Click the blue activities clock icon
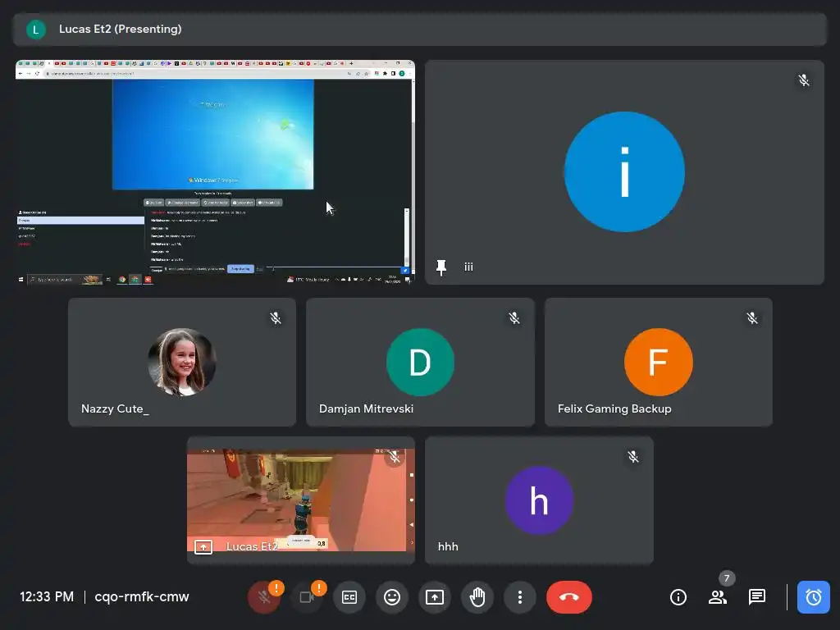 (813, 597)
